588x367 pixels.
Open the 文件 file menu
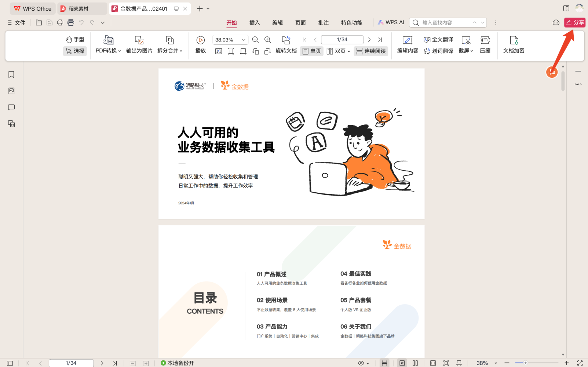[17, 23]
